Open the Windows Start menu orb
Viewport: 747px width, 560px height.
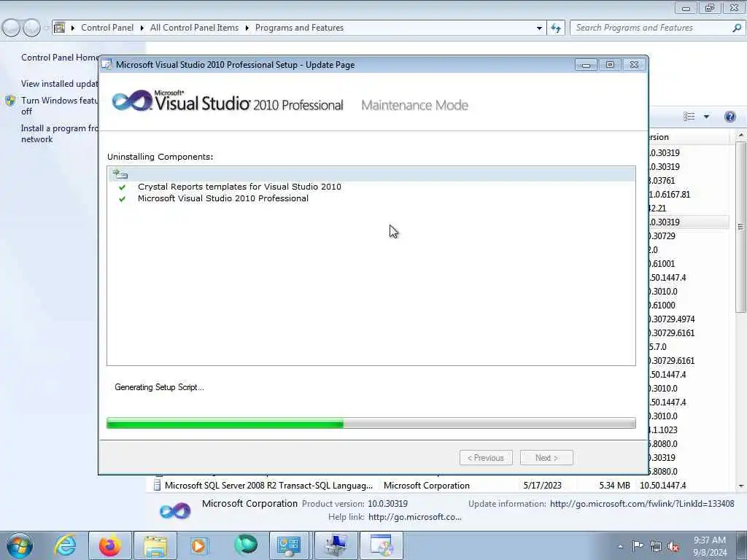pos(20,545)
